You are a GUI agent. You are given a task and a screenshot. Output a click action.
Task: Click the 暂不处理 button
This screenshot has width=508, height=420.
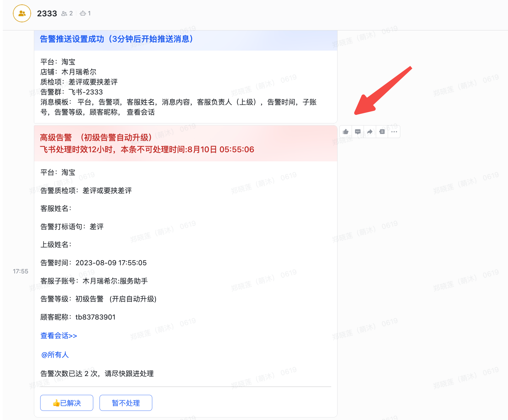click(x=126, y=403)
